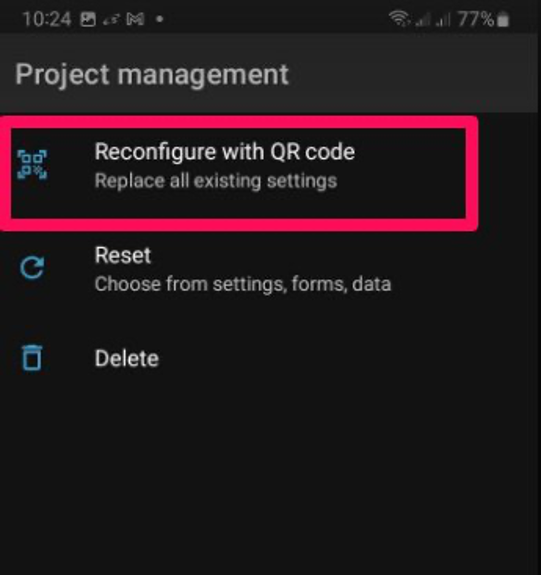
Task: Tap the 77% battery percentage
Action: [476, 19]
